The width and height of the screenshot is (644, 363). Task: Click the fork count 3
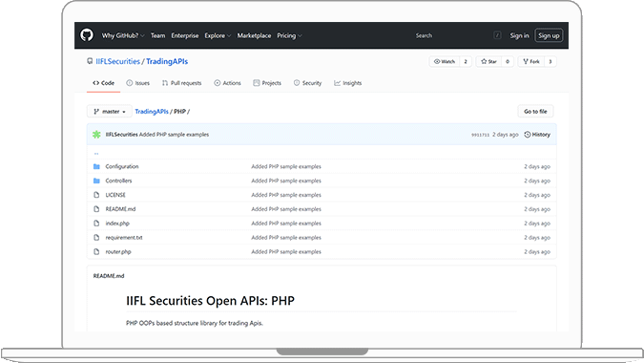[x=550, y=62]
